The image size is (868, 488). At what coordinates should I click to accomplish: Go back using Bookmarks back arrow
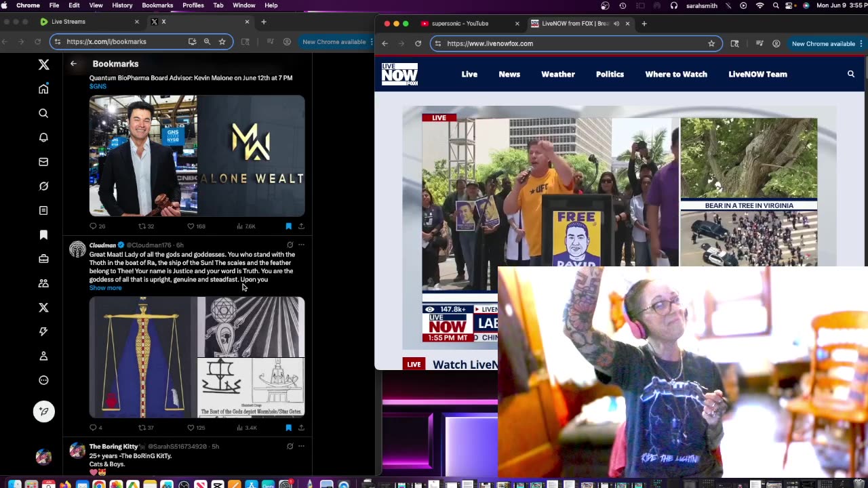[x=73, y=64]
